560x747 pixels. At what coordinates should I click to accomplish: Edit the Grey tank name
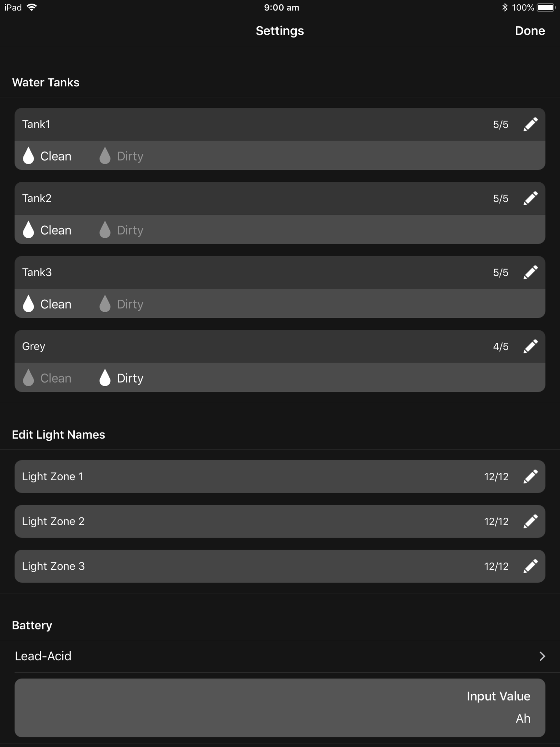click(530, 346)
